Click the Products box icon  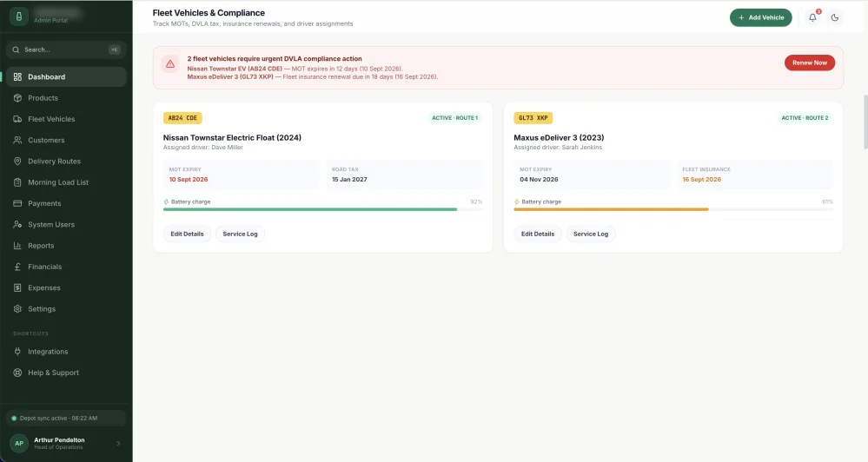pos(17,98)
